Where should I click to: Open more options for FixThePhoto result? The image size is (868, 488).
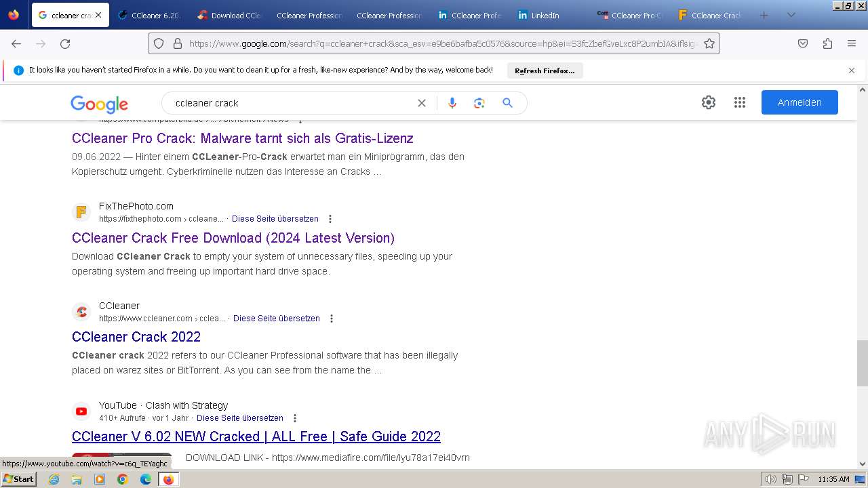(330, 219)
